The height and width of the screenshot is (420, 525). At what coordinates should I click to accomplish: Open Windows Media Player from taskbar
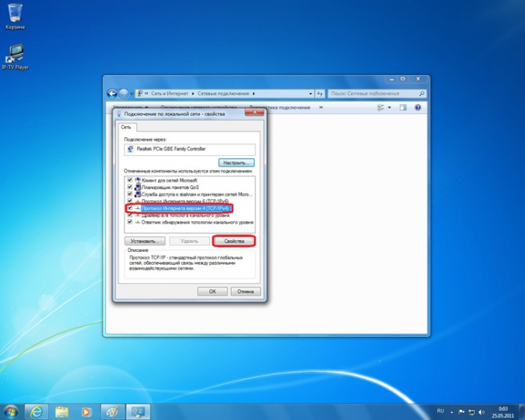click(x=86, y=411)
